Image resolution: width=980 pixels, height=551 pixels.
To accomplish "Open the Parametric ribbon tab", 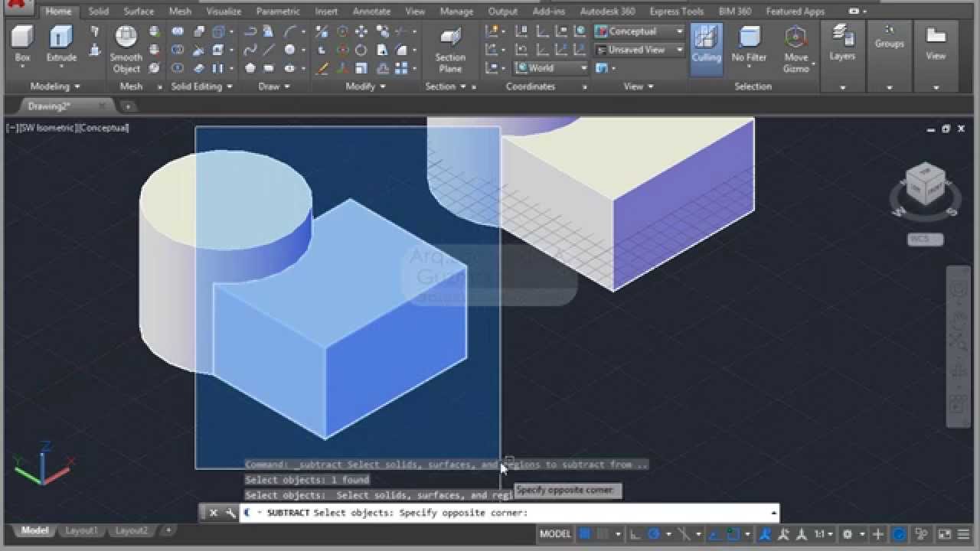I will [x=278, y=11].
